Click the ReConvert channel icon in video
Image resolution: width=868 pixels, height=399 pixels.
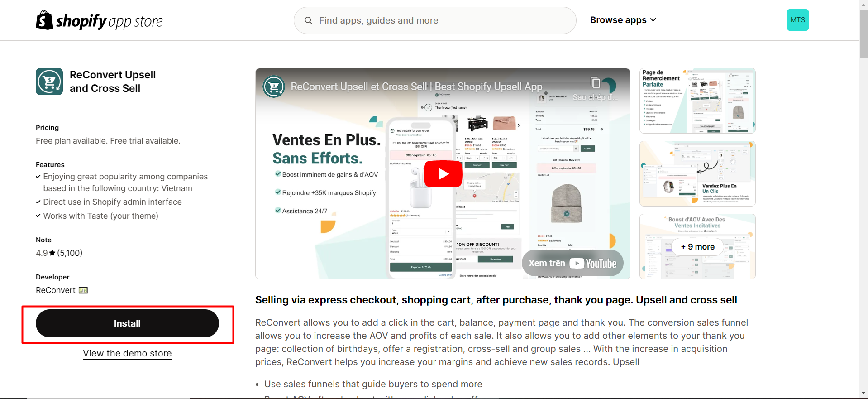coord(274,87)
